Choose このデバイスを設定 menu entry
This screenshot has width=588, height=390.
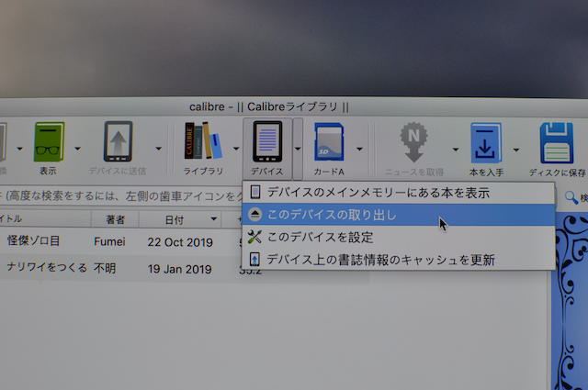pos(399,237)
